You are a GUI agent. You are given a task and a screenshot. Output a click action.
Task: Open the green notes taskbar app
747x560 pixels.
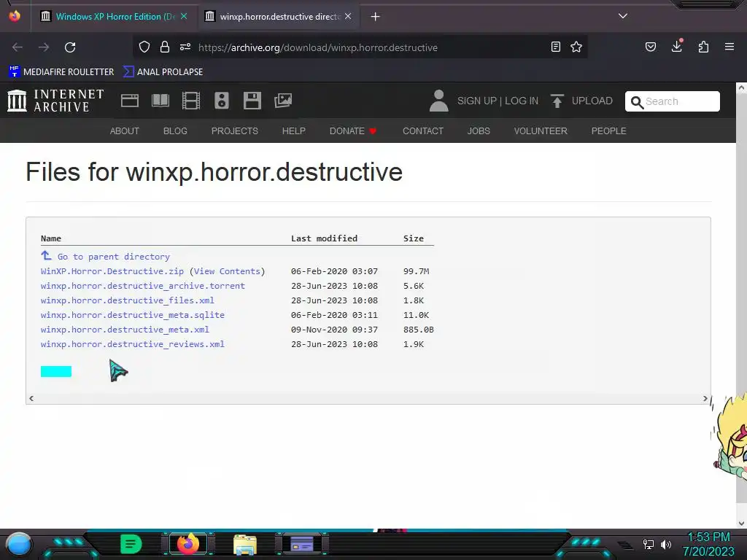131,544
